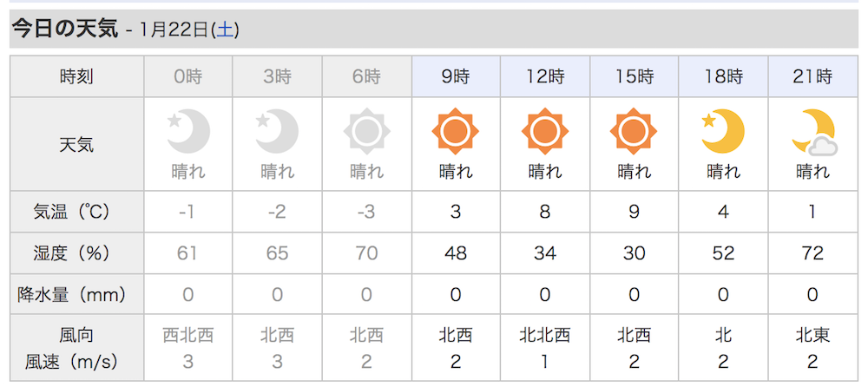Click the orange sun icon at 12時
The image size is (868, 387).
[x=545, y=132]
